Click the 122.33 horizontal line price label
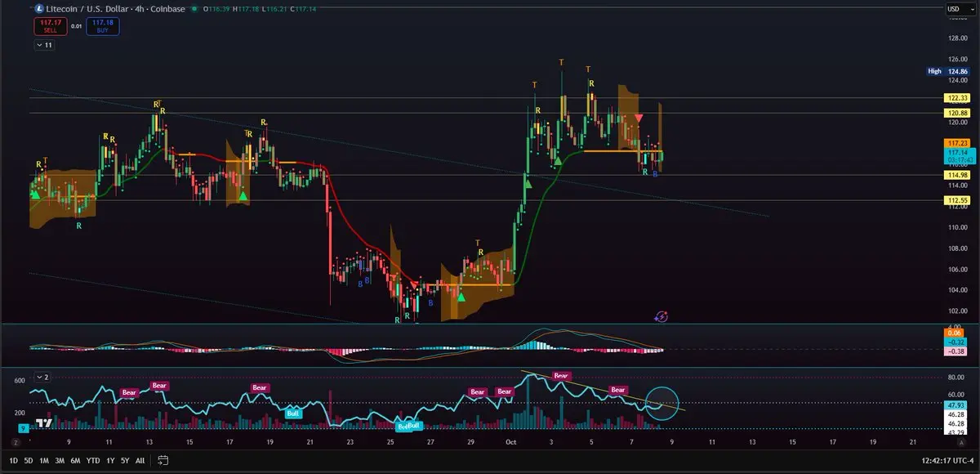This screenshot has width=980, height=474. click(957, 98)
